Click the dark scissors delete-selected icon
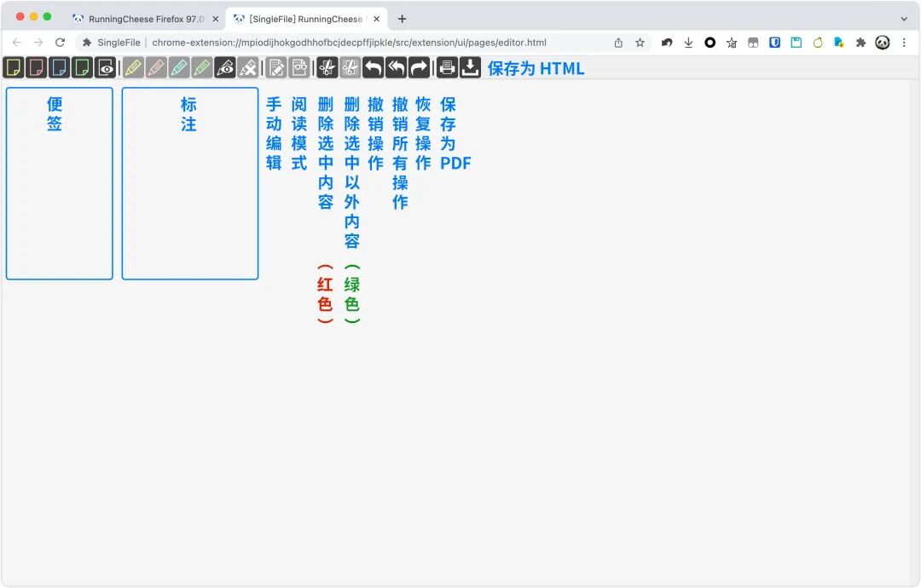 coord(327,68)
